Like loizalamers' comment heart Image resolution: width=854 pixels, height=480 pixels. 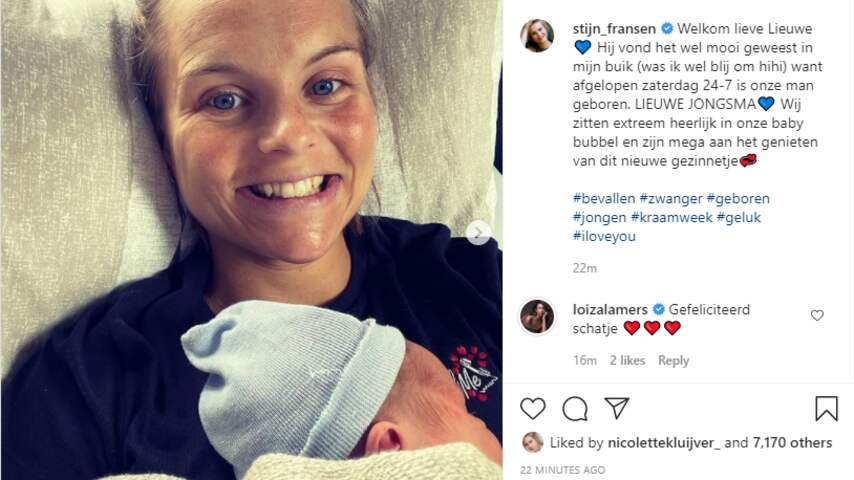817,315
